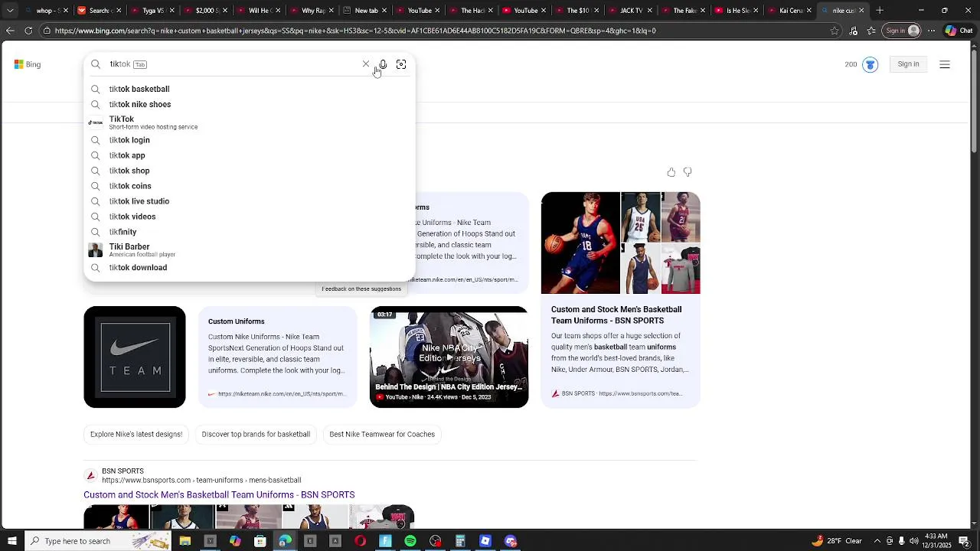This screenshot has width=980, height=551.
Task: Open the 'Custom Uniforms' card next to TEAM logo
Action: point(277,357)
